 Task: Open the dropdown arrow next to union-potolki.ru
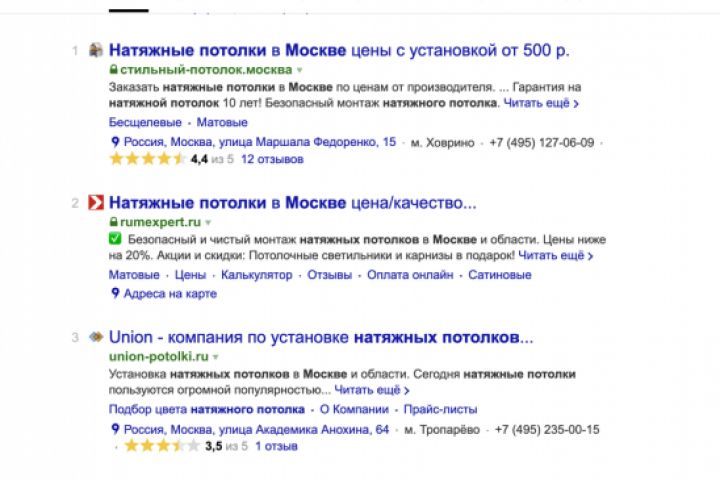point(214,356)
